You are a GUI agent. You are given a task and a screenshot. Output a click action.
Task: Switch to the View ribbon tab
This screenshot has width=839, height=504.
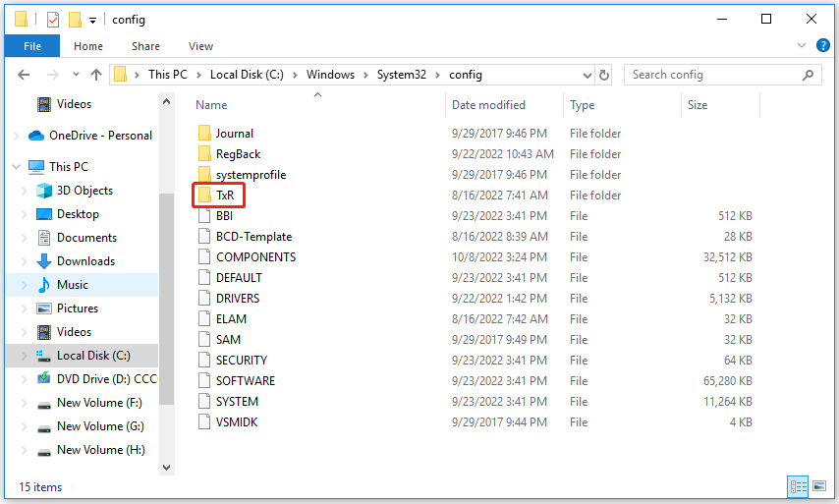click(x=200, y=46)
